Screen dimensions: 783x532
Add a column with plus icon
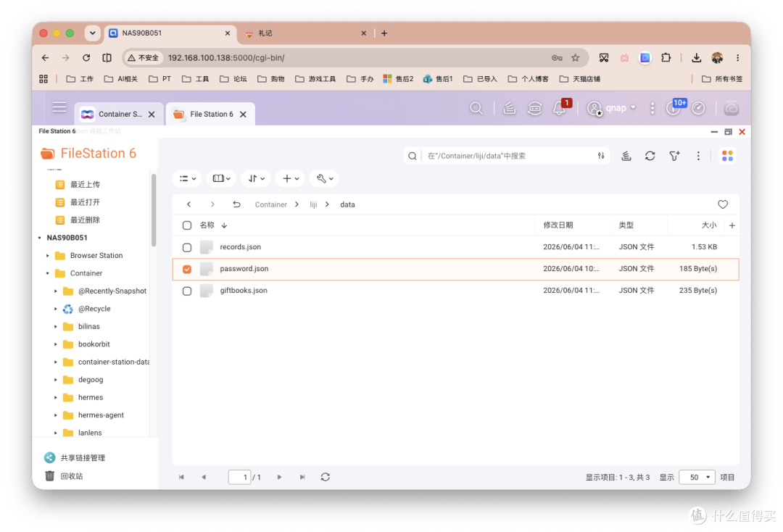pos(732,225)
